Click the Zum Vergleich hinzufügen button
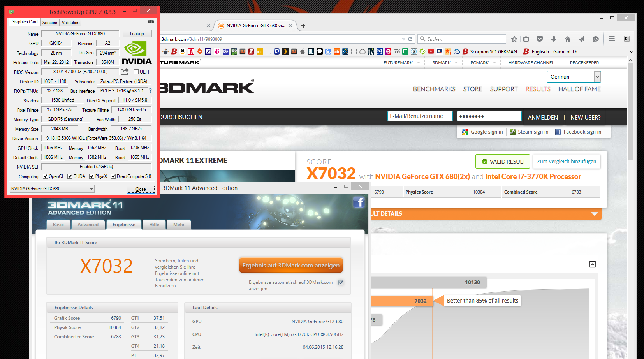 click(x=567, y=161)
